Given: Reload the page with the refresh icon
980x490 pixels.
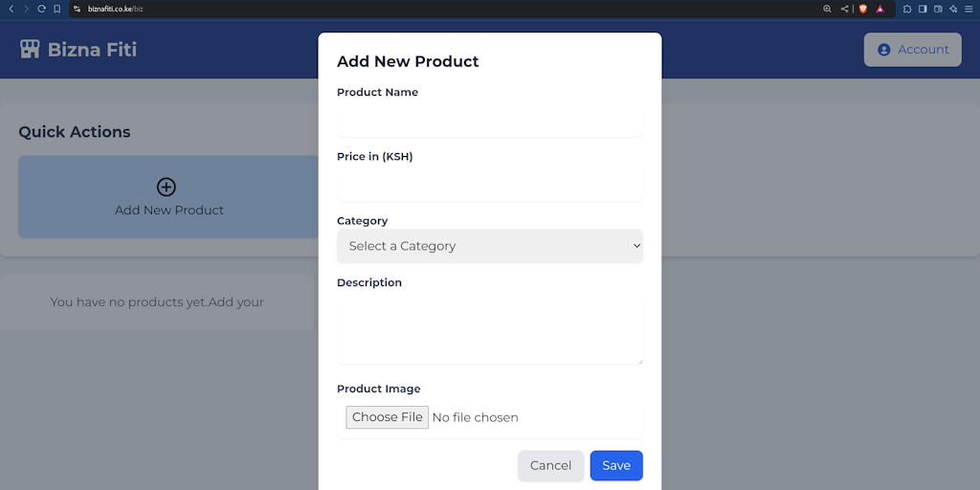Looking at the screenshot, I should coord(41,9).
